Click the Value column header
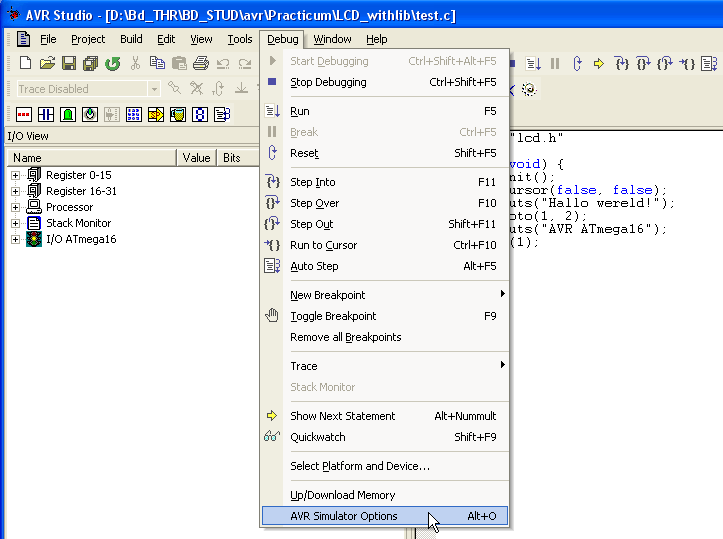Viewport: 723px width, 539px height. pos(196,158)
